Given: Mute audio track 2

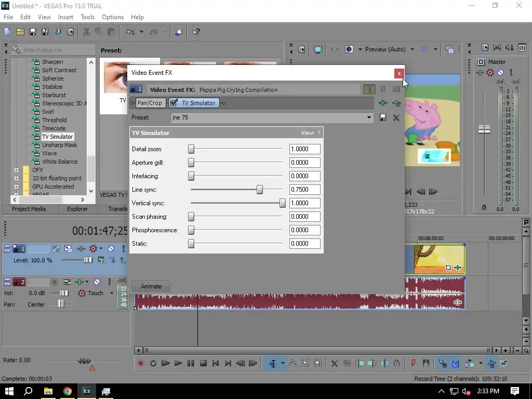Looking at the screenshot, I should pos(97,282).
